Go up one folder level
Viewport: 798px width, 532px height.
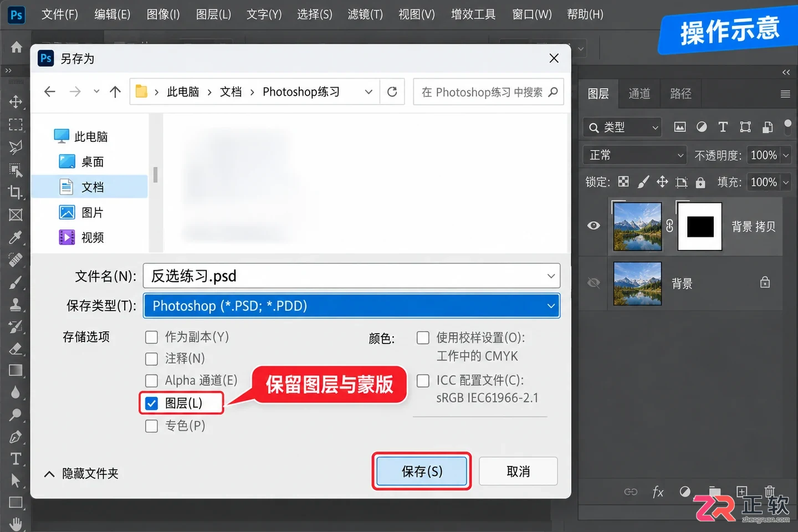tap(115, 91)
